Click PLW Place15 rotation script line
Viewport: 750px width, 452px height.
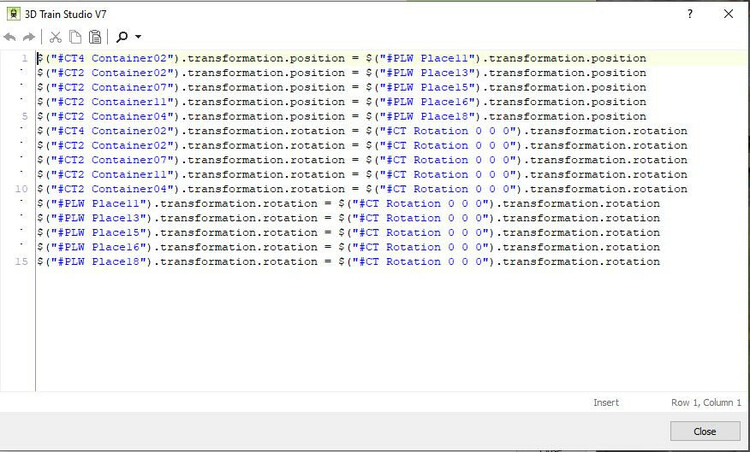pos(348,232)
